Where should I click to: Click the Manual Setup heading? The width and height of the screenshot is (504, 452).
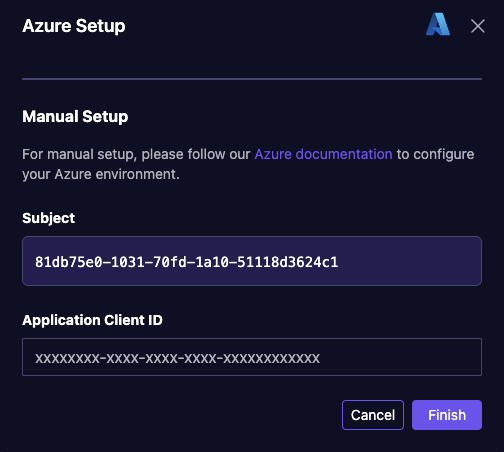click(75, 117)
